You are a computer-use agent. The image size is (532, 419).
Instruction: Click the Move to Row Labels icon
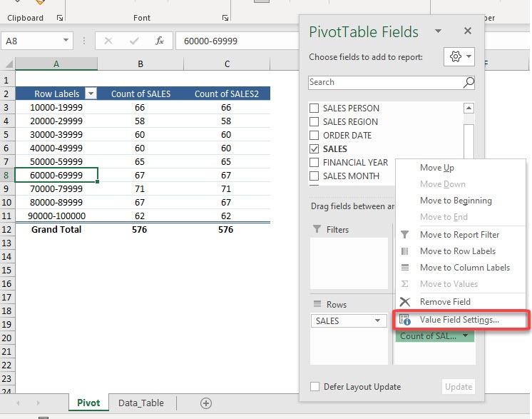[405, 251]
